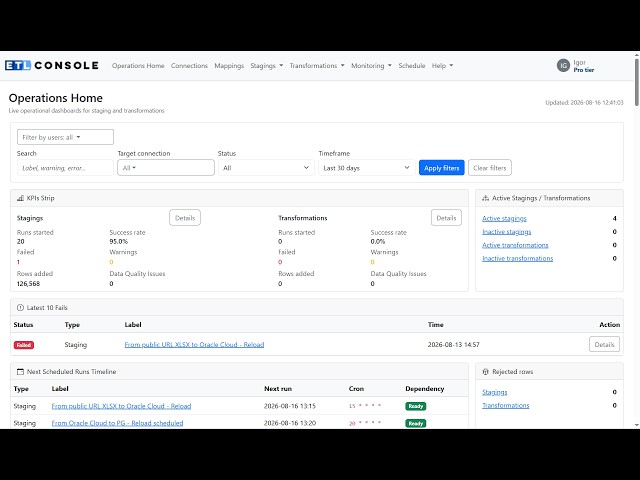Open Stagings KPI Details
The height and width of the screenshot is (480, 640).
[185, 218]
